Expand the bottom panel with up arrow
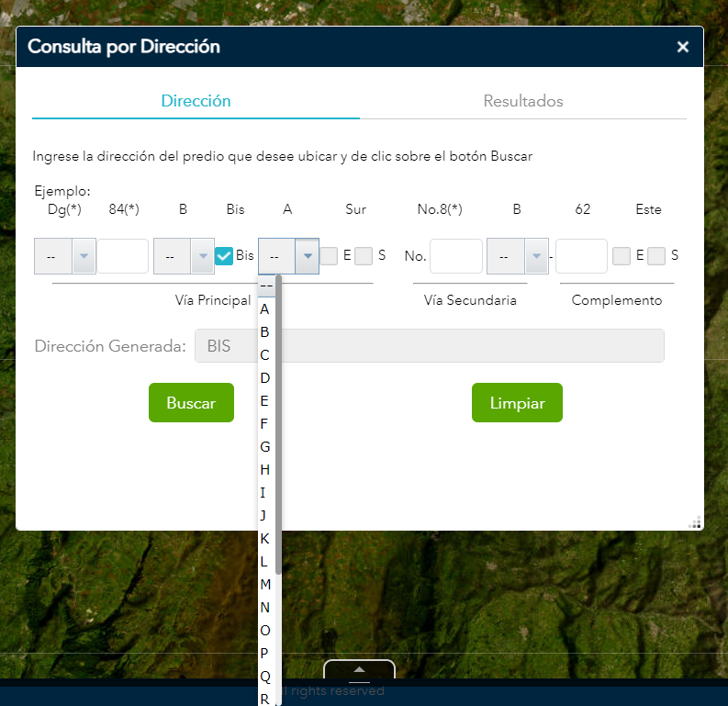The height and width of the screenshot is (706, 728). tap(359, 670)
